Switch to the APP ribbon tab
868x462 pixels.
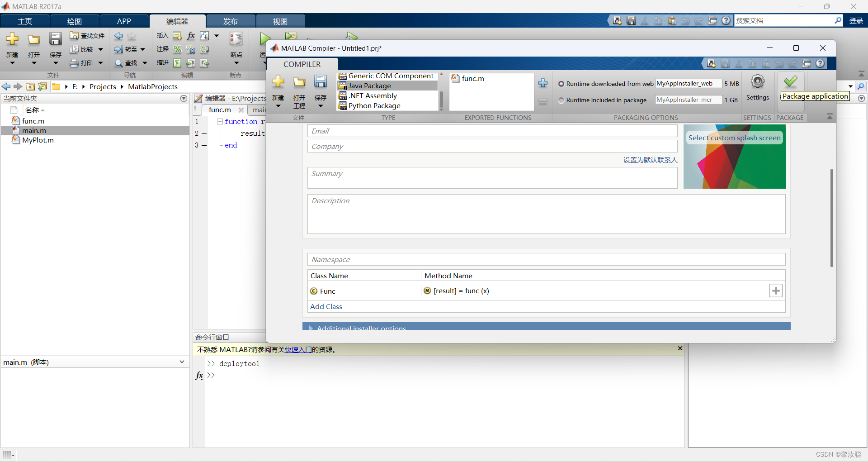pyautogui.click(x=124, y=21)
